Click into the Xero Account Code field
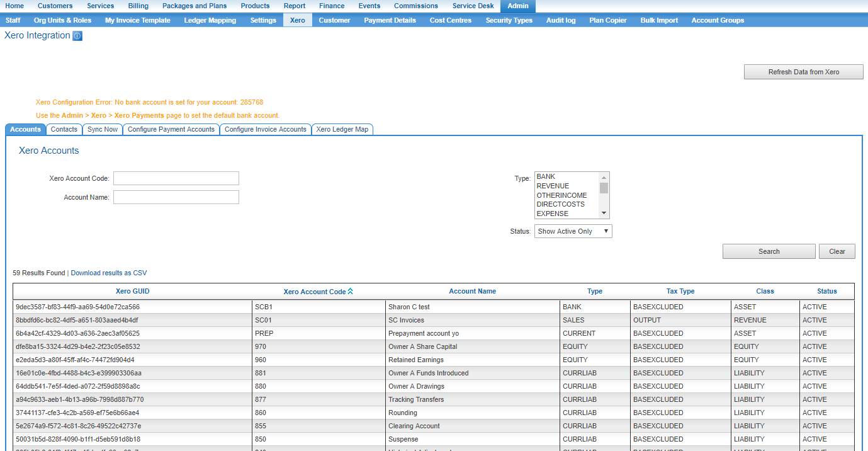Screen dimensions: 868x451 [176, 178]
